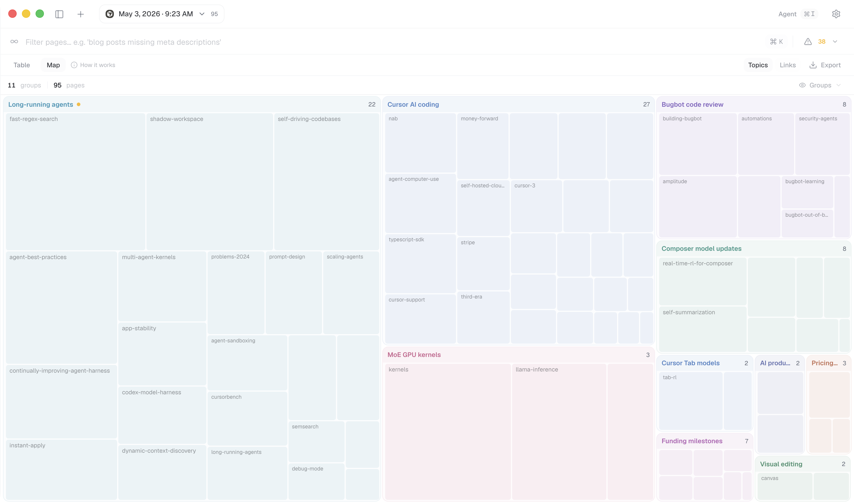Select the real-time-rl-for-composer tile
Image resolution: width=854 pixels, height=504 pixels.
(x=702, y=282)
